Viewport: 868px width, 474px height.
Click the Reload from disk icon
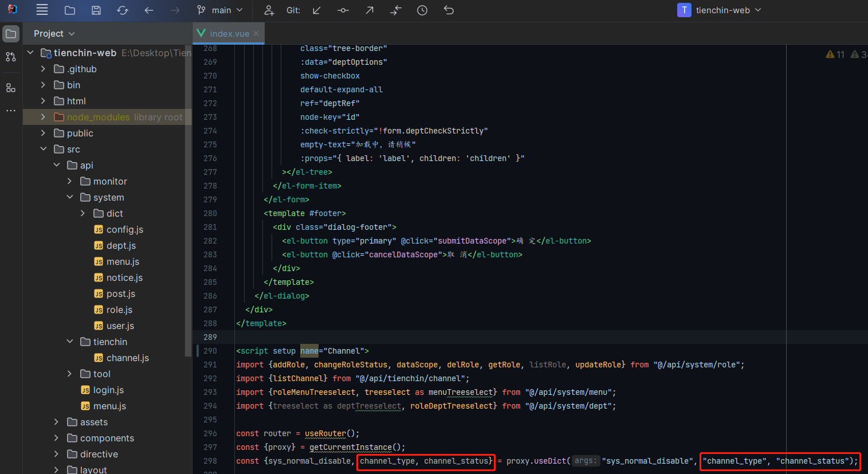[123, 10]
